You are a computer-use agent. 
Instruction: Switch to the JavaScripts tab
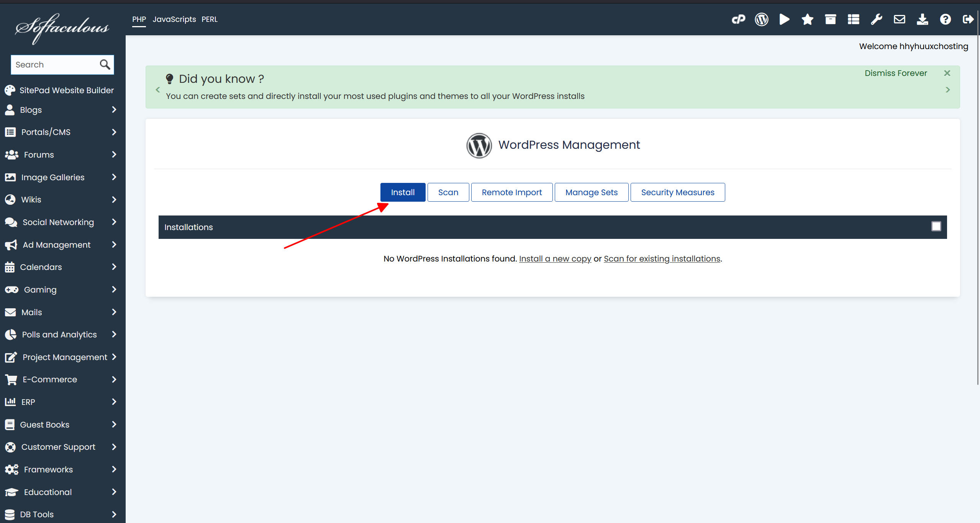(x=174, y=19)
